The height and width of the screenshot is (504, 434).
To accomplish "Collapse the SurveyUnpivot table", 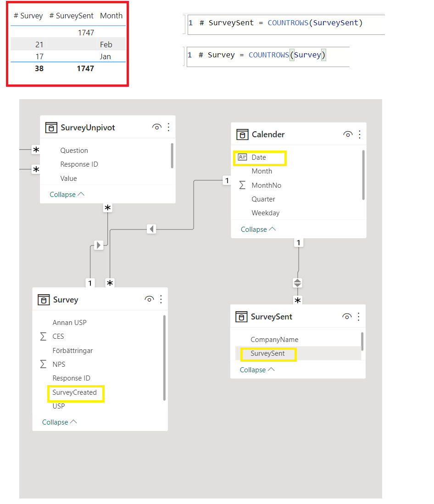I will pyautogui.click(x=67, y=195).
